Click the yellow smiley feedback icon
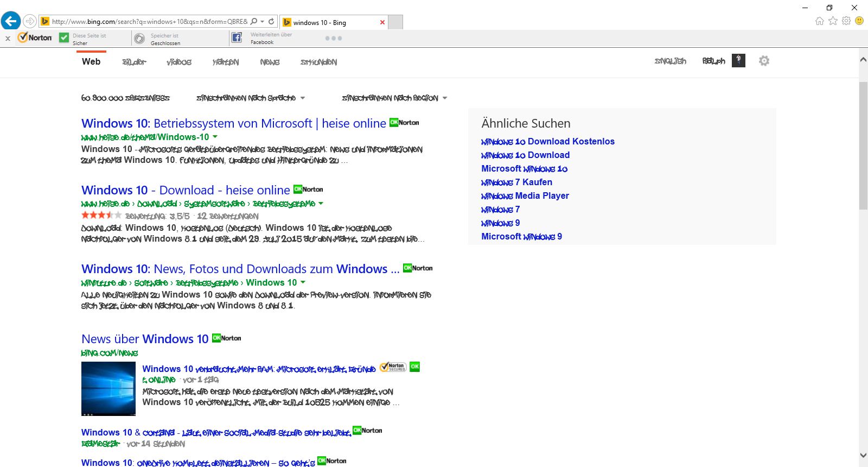Image resolution: width=868 pixels, height=467 pixels. coord(859,21)
